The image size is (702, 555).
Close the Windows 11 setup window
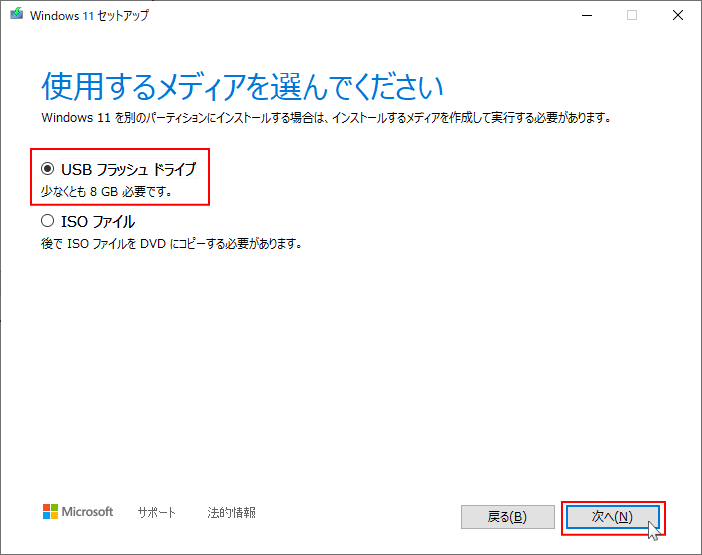click(678, 15)
